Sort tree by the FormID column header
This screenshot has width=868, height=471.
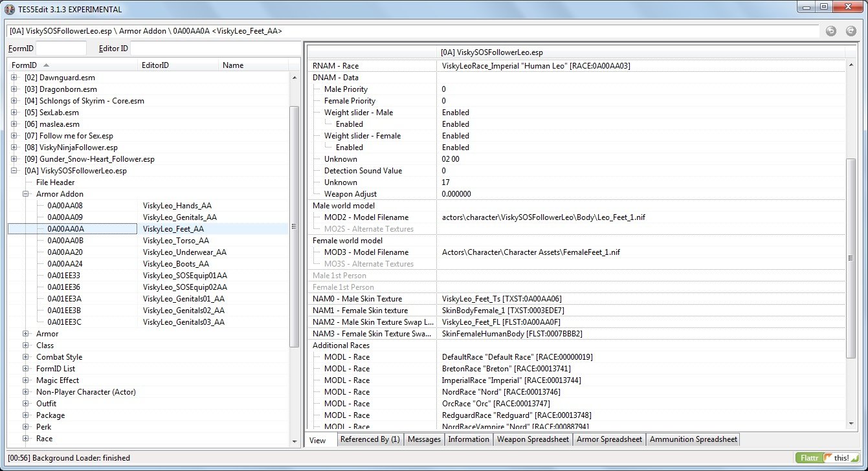(73, 65)
